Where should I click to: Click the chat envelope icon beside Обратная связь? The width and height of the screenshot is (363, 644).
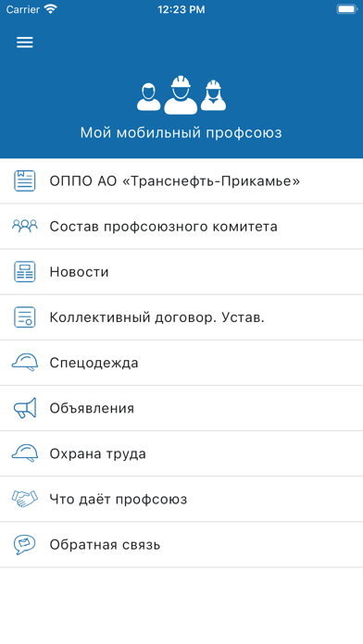25,545
